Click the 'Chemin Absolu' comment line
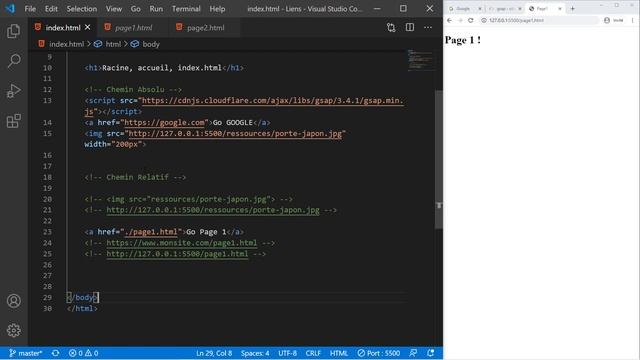Viewport: 640px width, 360px height. coord(133,89)
